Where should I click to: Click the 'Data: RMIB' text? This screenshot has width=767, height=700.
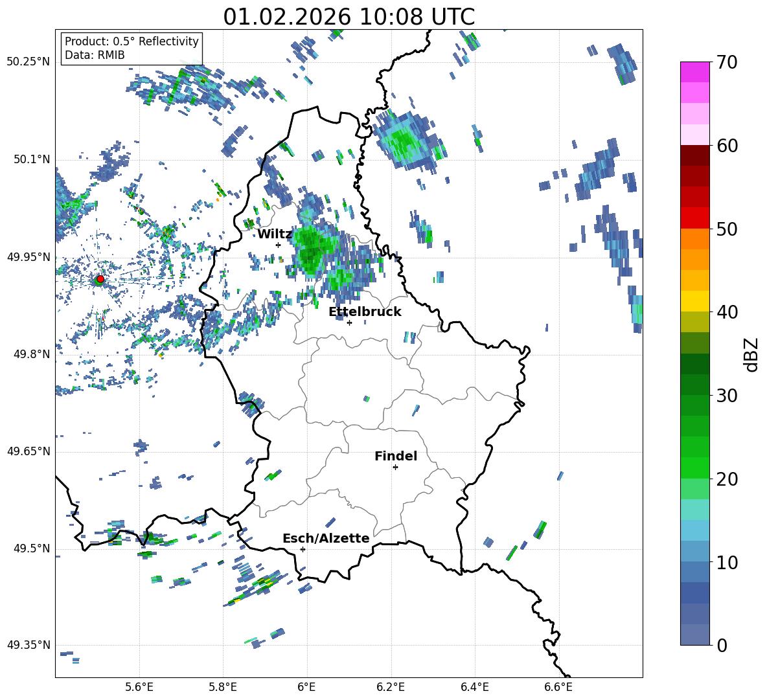click(95, 55)
